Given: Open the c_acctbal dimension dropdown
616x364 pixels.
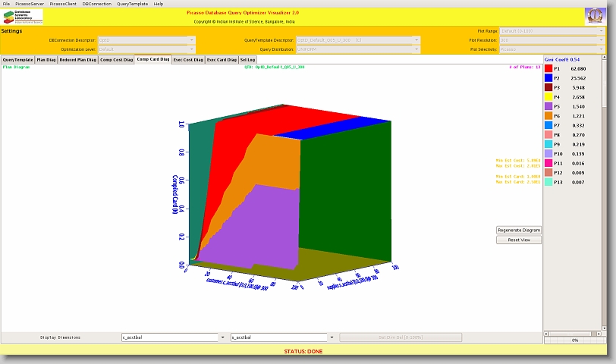Looking at the screenshot, I should pos(222,337).
